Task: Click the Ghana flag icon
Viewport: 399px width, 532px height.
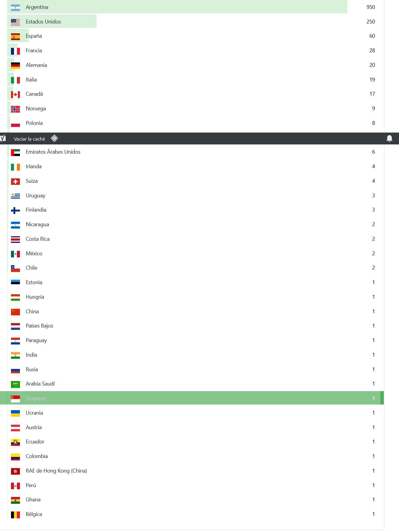Action: [x=15, y=500]
